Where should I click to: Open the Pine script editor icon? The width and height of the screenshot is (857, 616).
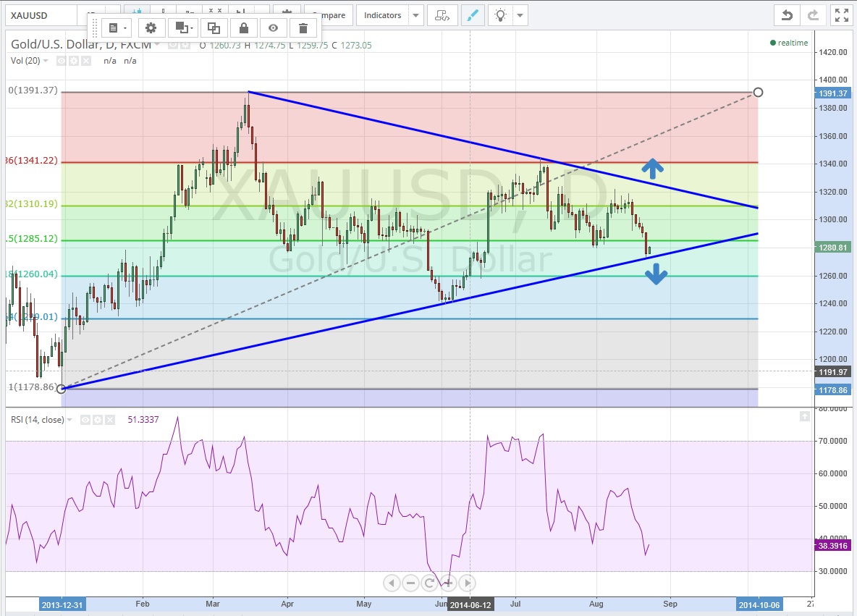[x=442, y=15]
